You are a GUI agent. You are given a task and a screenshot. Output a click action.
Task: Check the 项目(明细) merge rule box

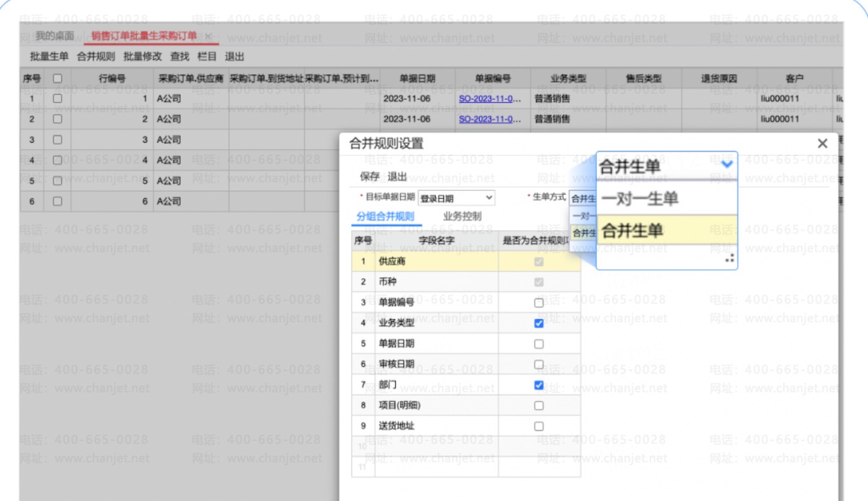point(539,406)
